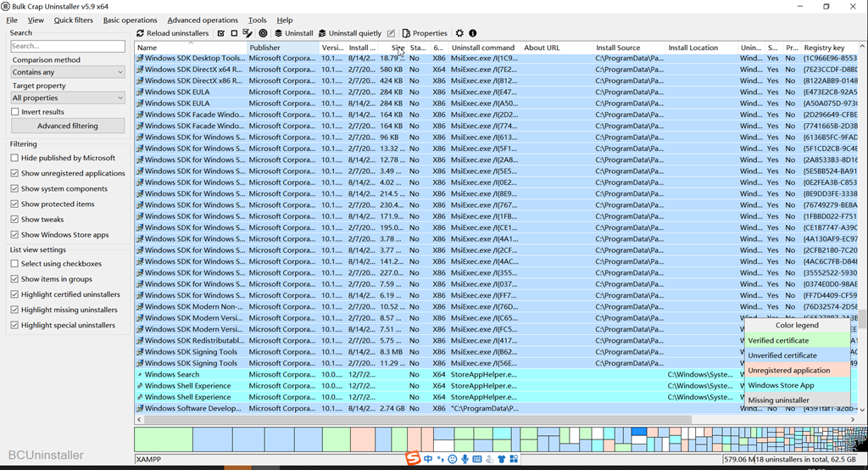Image resolution: width=868 pixels, height=470 pixels.
Task: Click the Uninstall quietly toolbar button
Action: tap(350, 34)
